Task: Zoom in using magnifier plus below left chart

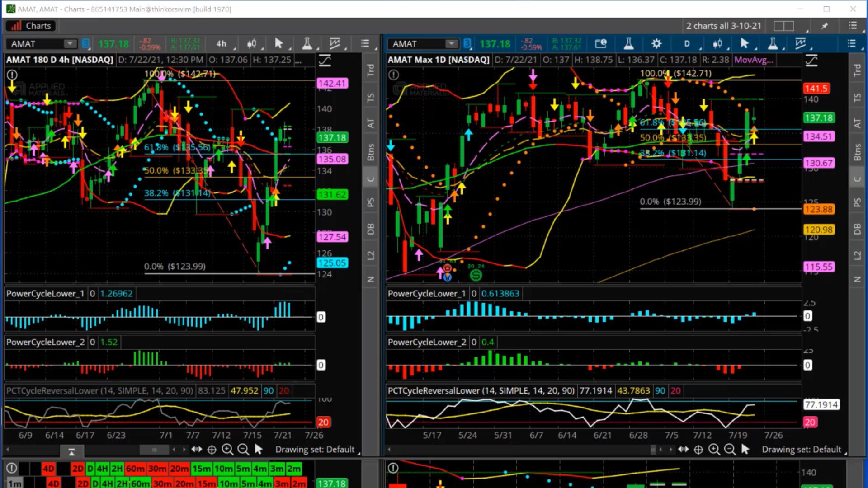Action: click(227, 450)
